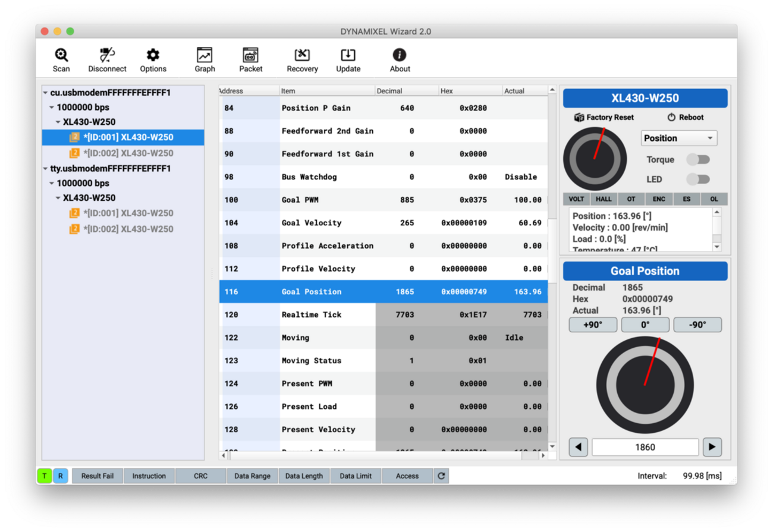The width and height of the screenshot is (773, 532).
Task: Launch firmware Recovery
Action: [x=302, y=55]
